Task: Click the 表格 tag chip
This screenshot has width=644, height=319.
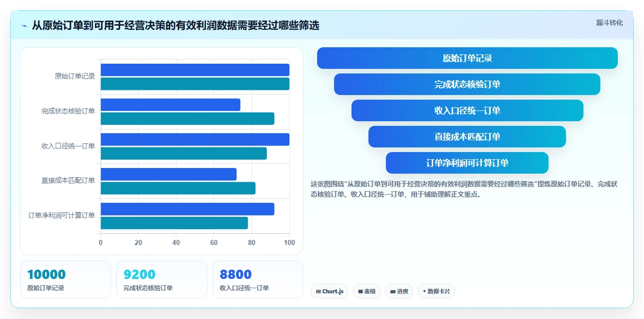Action: coord(366,291)
